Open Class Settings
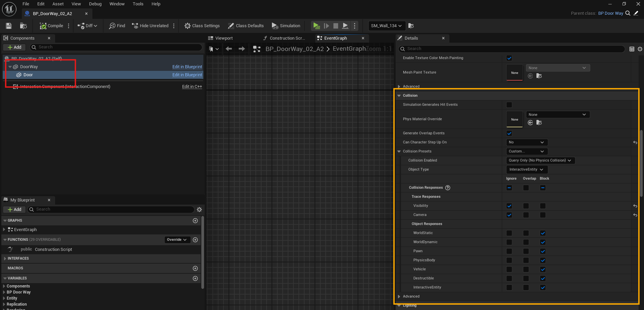 click(202, 26)
